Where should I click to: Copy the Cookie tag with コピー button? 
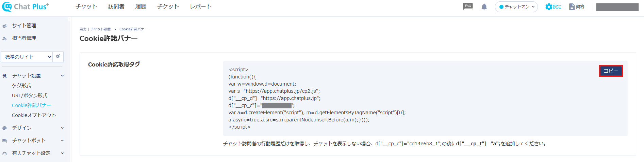coord(611,71)
